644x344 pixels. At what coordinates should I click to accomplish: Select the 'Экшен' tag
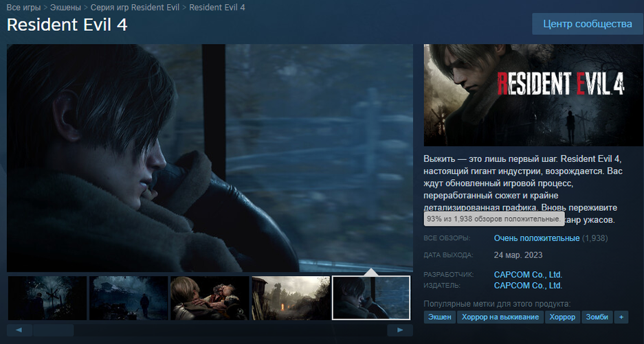(x=439, y=317)
